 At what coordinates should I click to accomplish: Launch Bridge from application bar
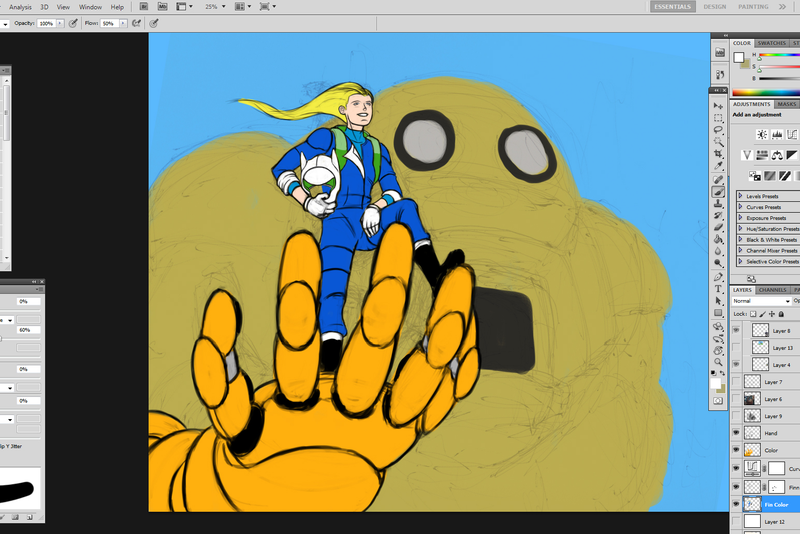pos(144,7)
